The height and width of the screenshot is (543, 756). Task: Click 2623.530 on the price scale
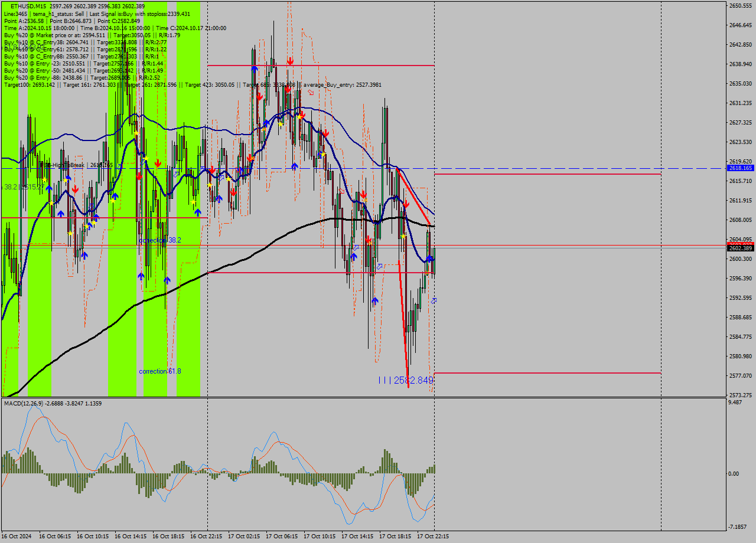click(x=740, y=142)
